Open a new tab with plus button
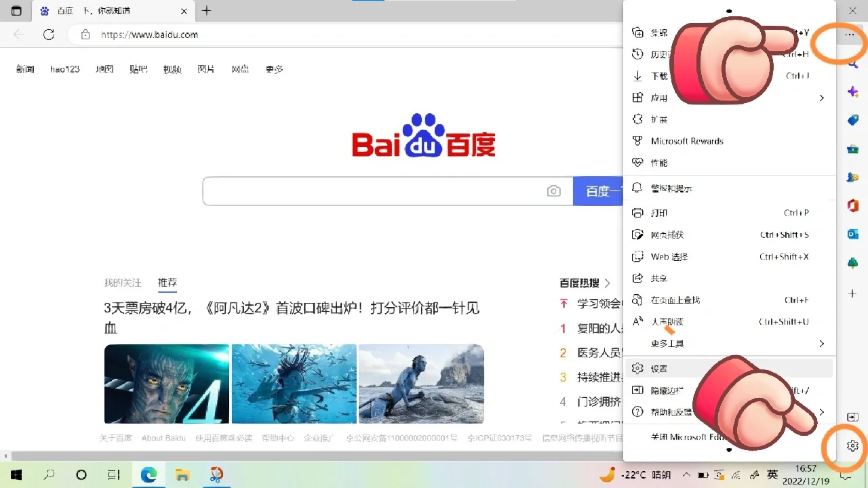This screenshot has width=868, height=488. [x=207, y=11]
